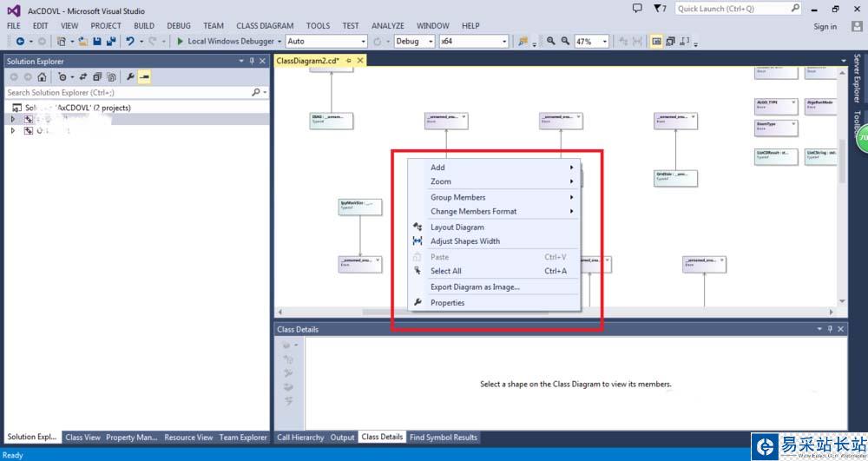The image size is (868, 461).
Task: Open the Add submenu in context menu
Action: (x=495, y=168)
